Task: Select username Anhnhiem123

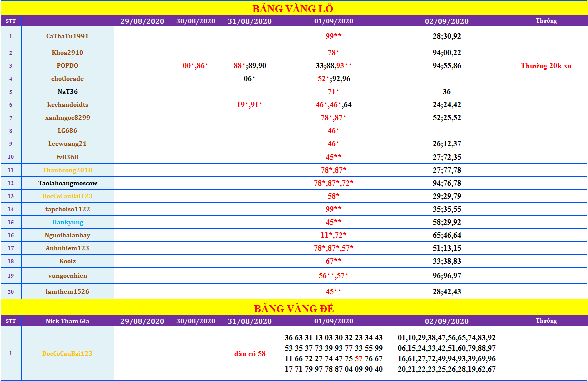Action: point(67,248)
